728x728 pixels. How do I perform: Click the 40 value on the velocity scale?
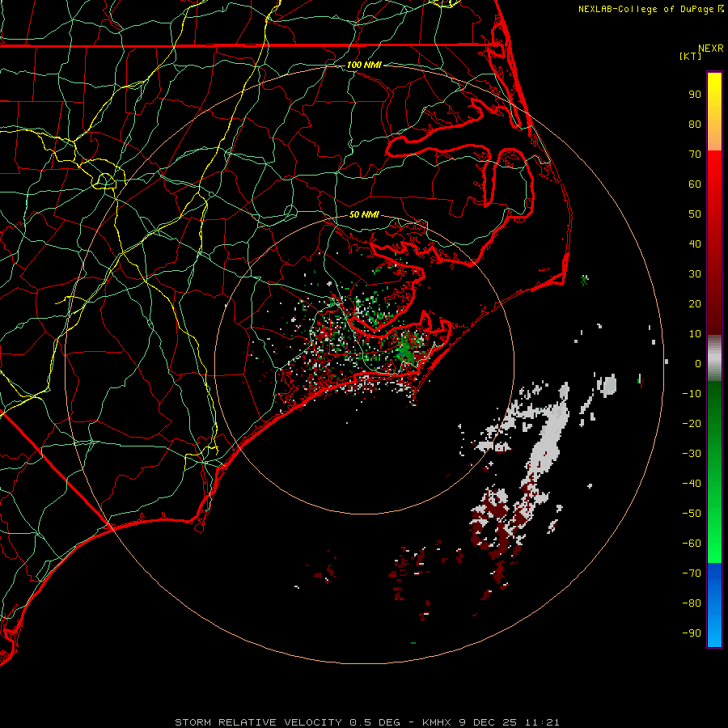(x=695, y=243)
